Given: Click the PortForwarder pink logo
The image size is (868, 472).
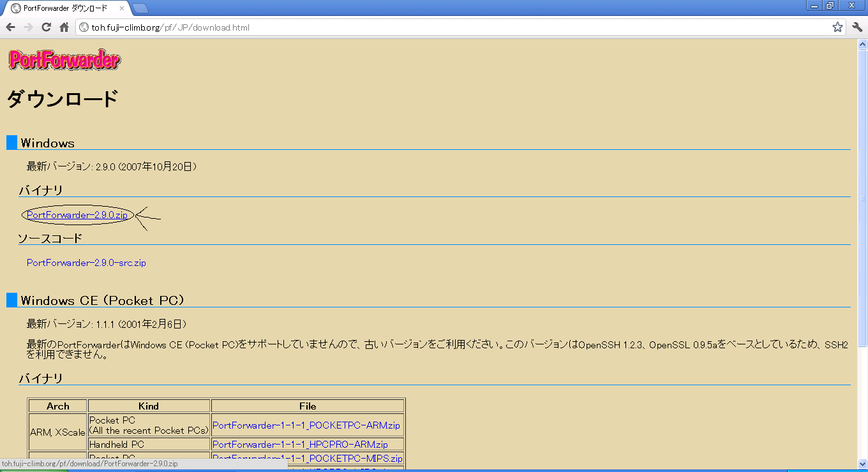Looking at the screenshot, I should (x=64, y=60).
